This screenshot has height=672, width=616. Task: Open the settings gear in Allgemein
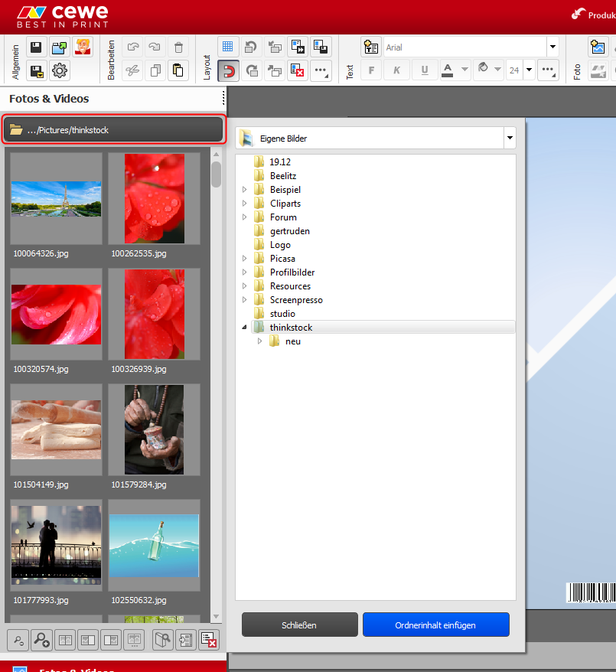coord(60,71)
